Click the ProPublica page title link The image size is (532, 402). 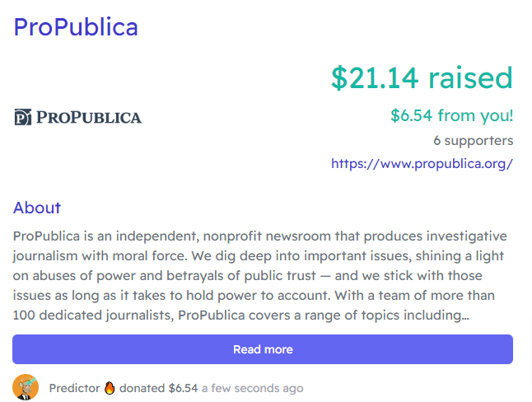pos(76,27)
